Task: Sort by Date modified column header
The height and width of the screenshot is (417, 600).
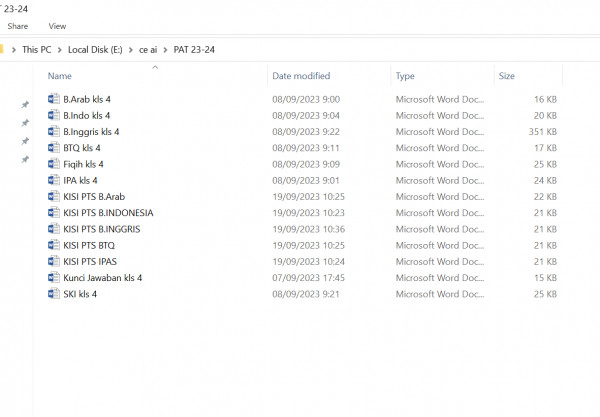Action: point(301,76)
